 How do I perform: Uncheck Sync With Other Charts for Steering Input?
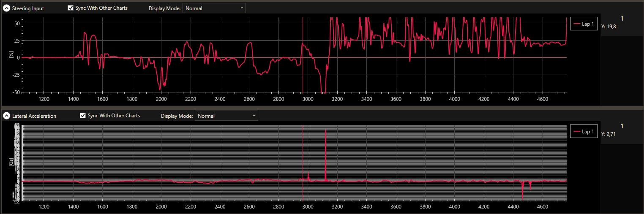tap(71, 8)
